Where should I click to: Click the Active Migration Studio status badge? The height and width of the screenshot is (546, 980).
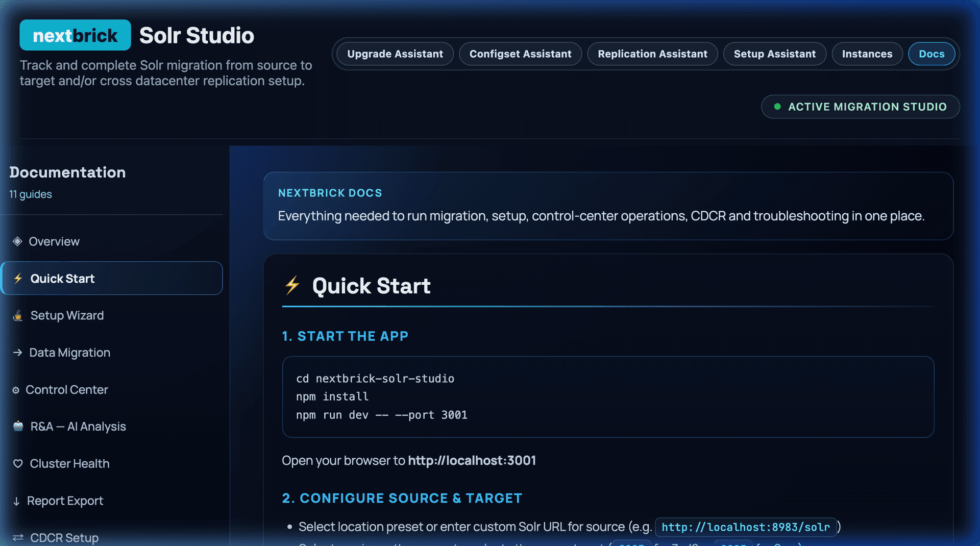pos(861,107)
